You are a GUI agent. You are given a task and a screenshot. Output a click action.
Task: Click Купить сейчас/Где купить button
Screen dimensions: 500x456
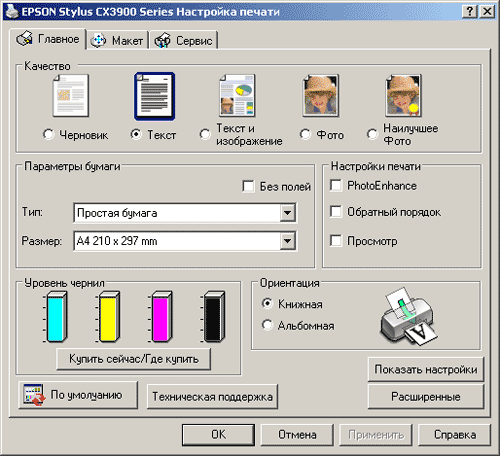[134, 359]
